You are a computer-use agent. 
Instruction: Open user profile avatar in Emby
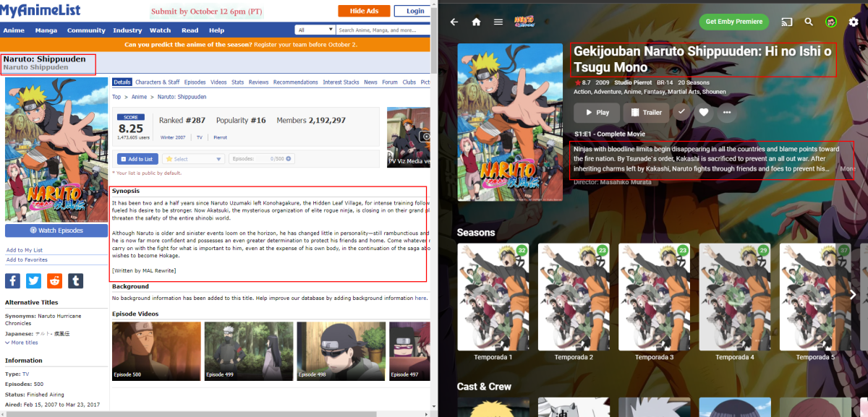[x=830, y=22]
